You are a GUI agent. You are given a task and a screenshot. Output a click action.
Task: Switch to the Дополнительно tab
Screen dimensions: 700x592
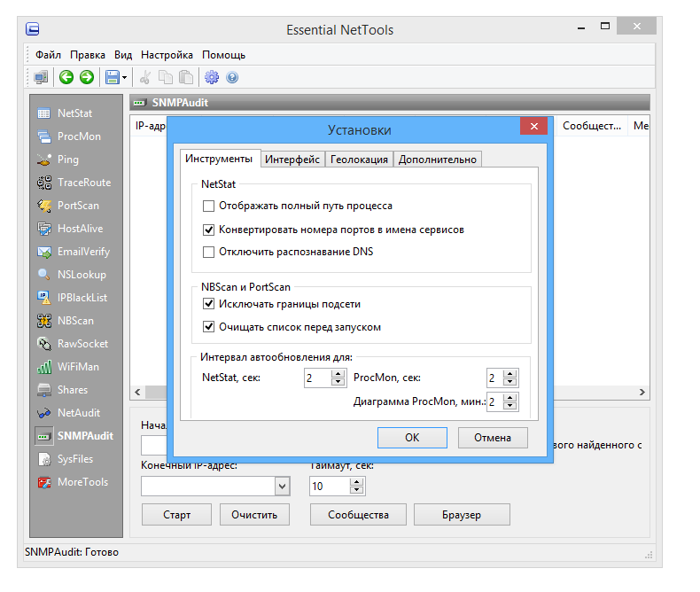(438, 160)
